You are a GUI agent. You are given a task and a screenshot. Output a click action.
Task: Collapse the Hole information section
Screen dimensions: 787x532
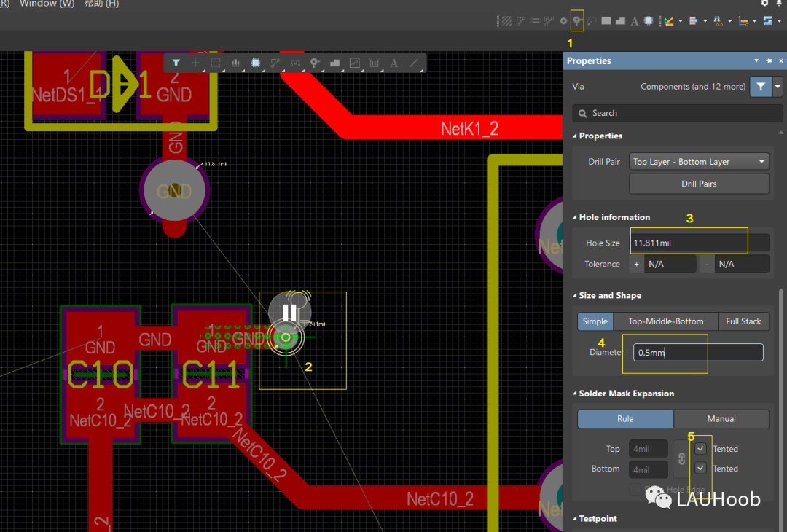pyautogui.click(x=575, y=217)
